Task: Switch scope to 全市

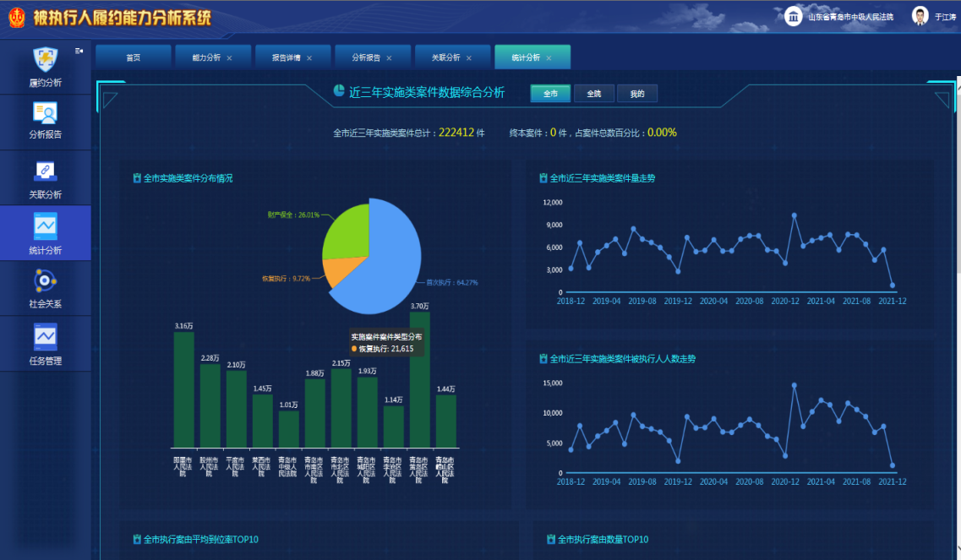Action: [550, 94]
